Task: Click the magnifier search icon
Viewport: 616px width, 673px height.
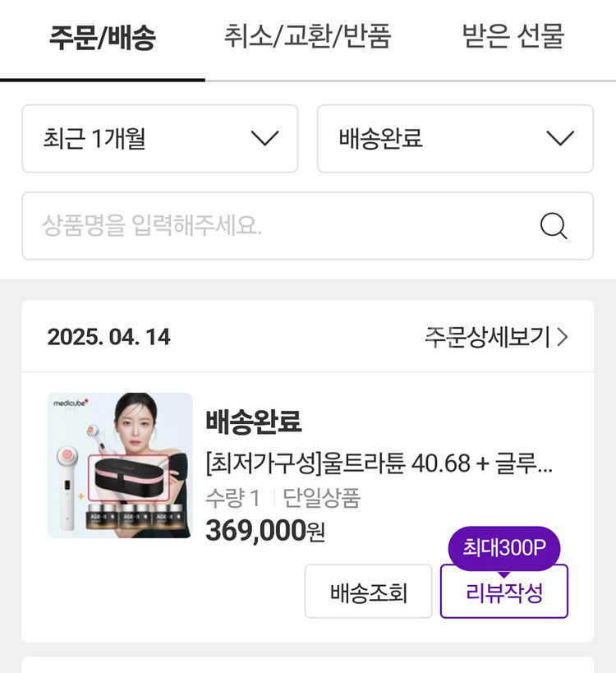Action: click(x=554, y=226)
